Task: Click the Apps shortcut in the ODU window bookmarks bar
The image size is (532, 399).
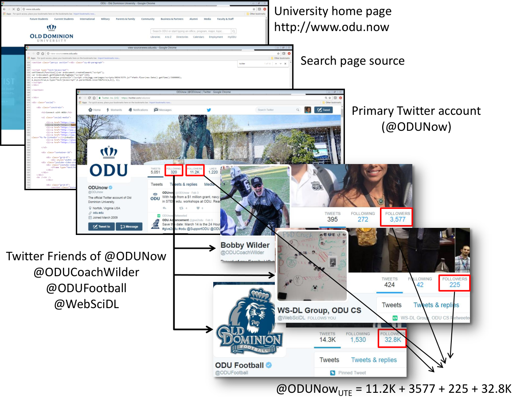Action: (8, 14)
